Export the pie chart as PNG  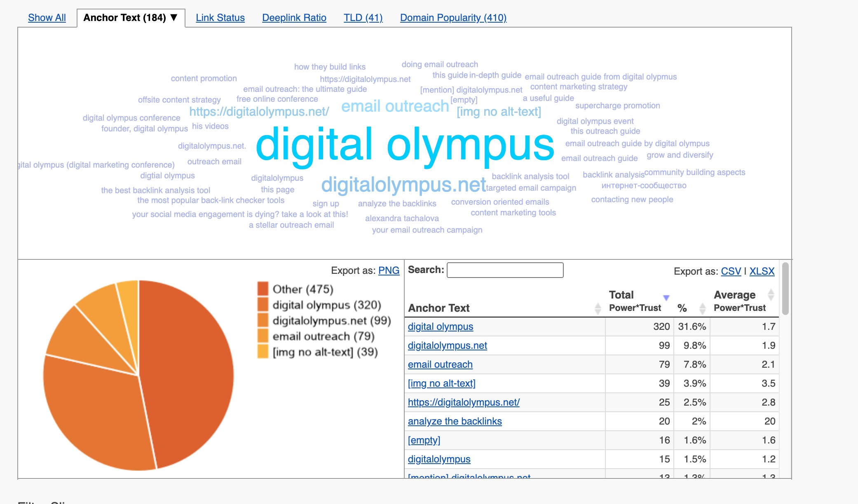pyautogui.click(x=389, y=271)
